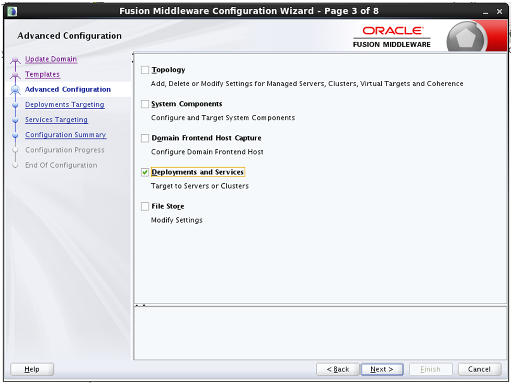Click the greyed-out Finish button
The width and height of the screenshot is (512, 384).
430,369
